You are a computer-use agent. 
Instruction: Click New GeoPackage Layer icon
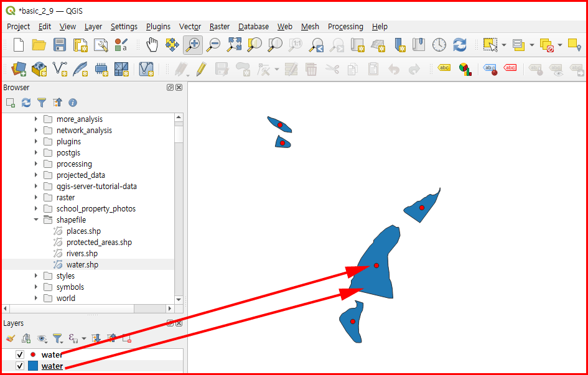click(39, 69)
